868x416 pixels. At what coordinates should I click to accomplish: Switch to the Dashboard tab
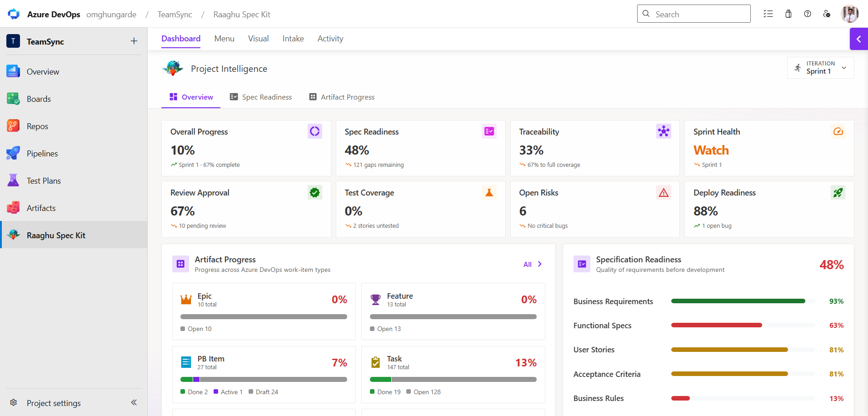coord(181,39)
